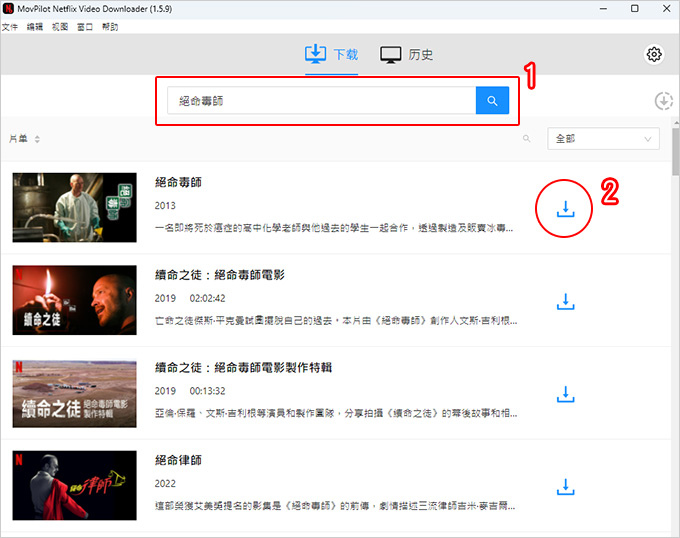Download the 絕命律師 2022 series

coord(565,487)
